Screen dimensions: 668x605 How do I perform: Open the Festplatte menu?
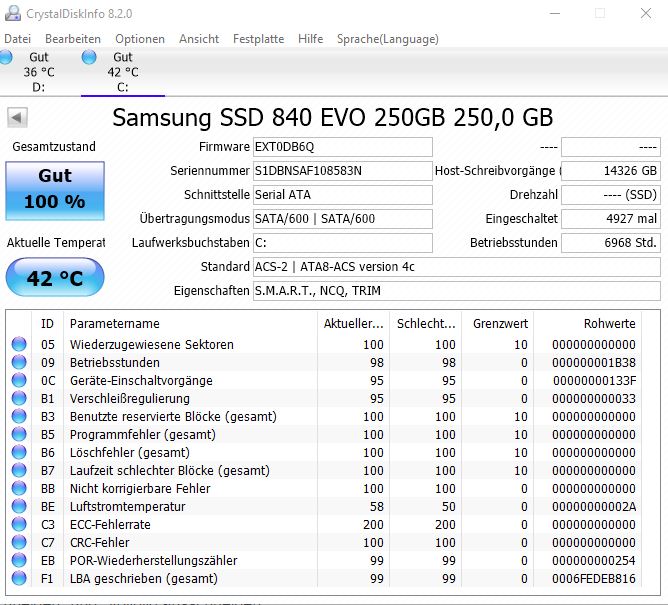click(x=258, y=39)
